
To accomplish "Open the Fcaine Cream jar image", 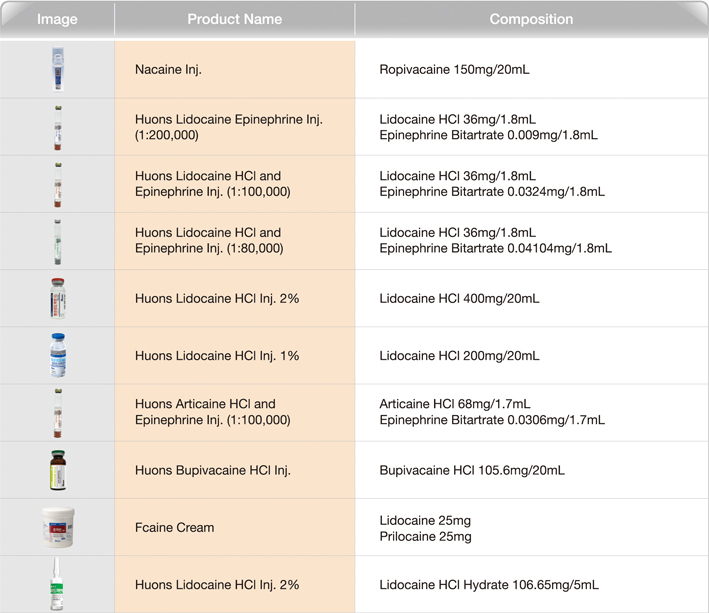I will tap(58, 526).
